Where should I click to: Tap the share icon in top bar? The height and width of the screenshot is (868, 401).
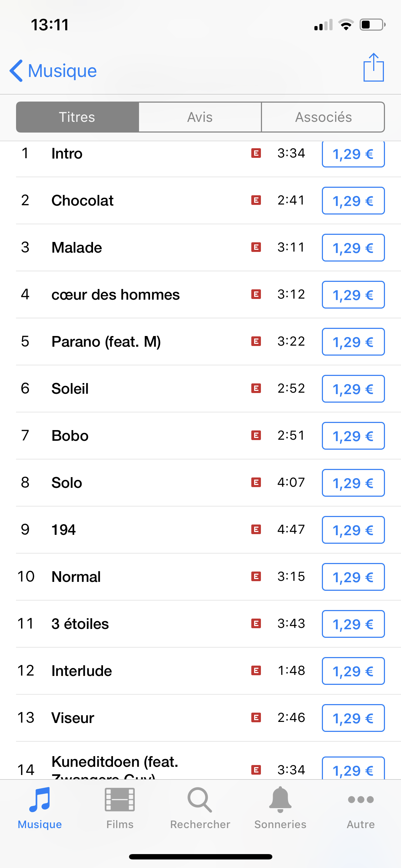374,68
